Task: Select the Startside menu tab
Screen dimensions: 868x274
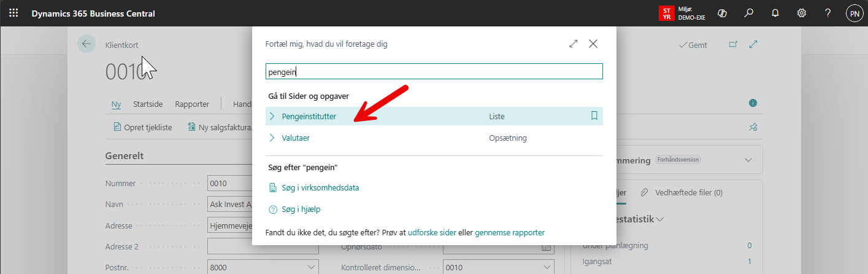Action: [x=152, y=104]
